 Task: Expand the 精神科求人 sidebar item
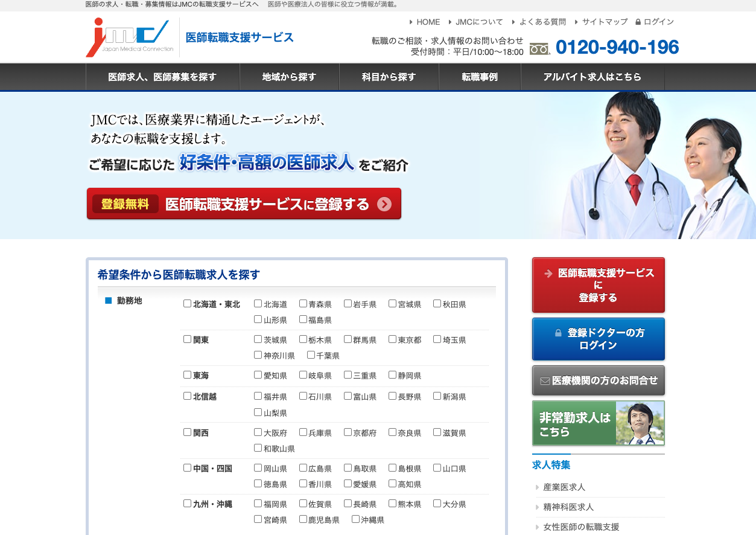point(568,507)
